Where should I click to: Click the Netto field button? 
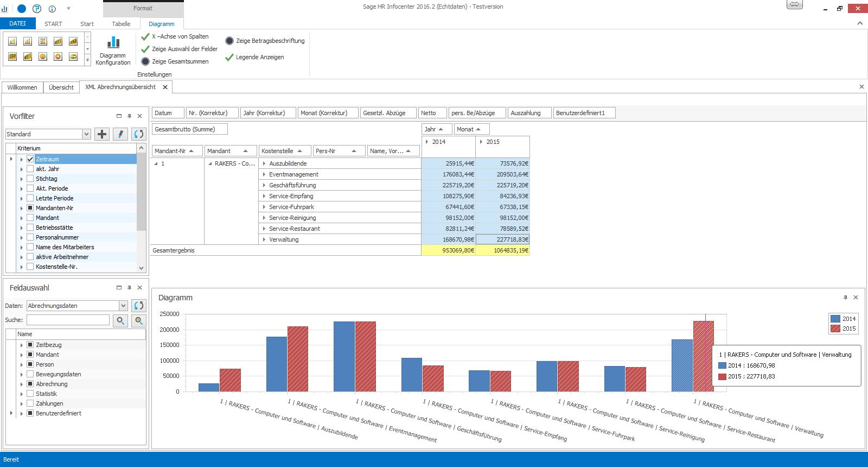[432, 113]
